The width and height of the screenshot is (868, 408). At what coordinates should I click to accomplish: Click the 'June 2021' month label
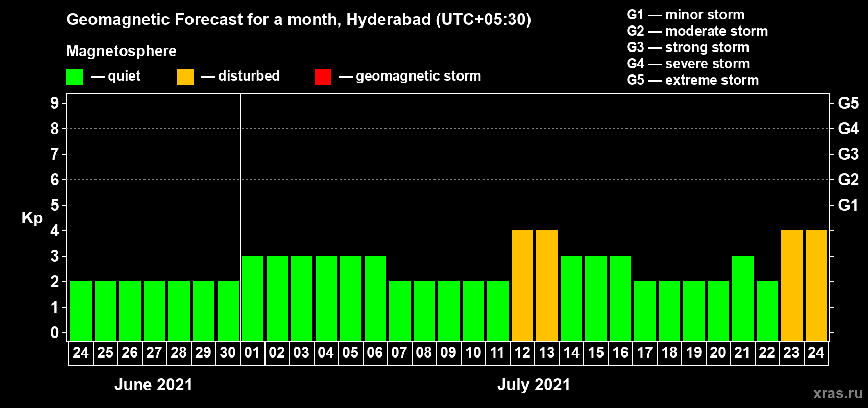click(x=154, y=385)
